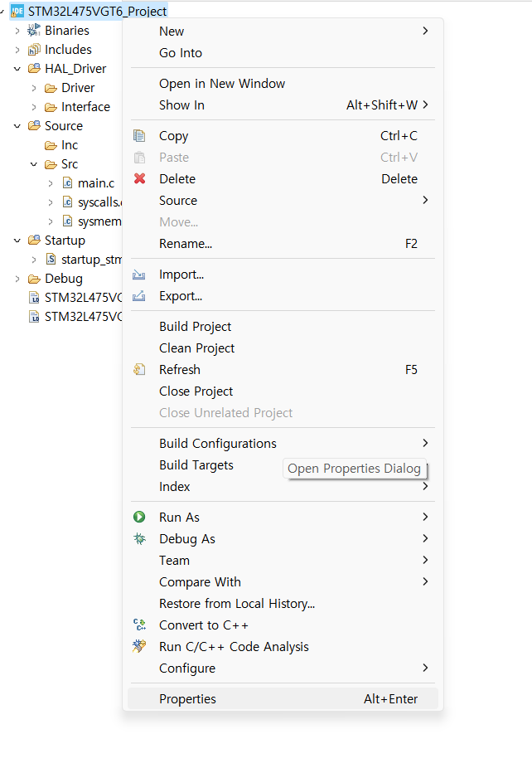Select Build Project
Image resolution: width=532 pixels, height=773 pixels.
point(283,326)
